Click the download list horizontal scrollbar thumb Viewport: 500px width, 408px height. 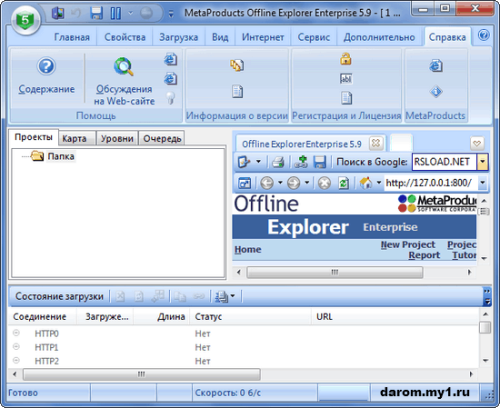click(x=142, y=374)
